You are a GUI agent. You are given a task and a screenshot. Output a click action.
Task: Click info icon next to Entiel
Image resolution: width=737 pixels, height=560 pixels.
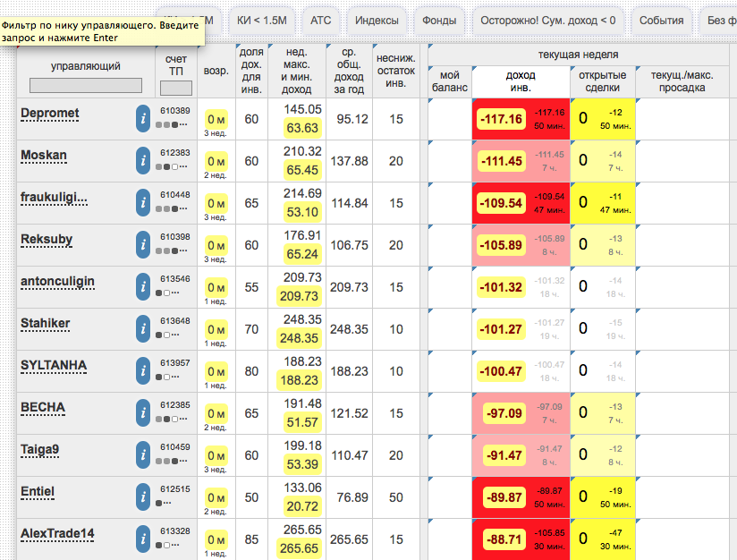click(143, 497)
